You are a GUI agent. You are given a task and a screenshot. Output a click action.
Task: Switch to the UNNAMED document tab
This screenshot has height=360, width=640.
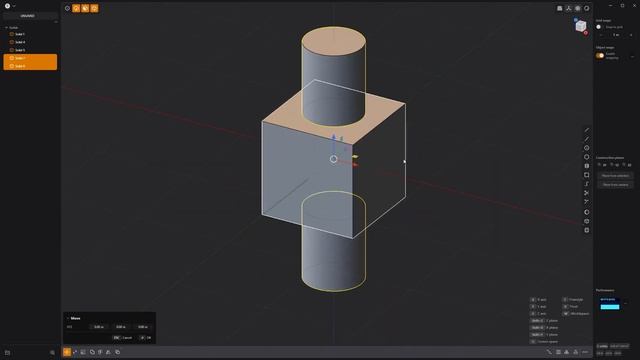27,16
